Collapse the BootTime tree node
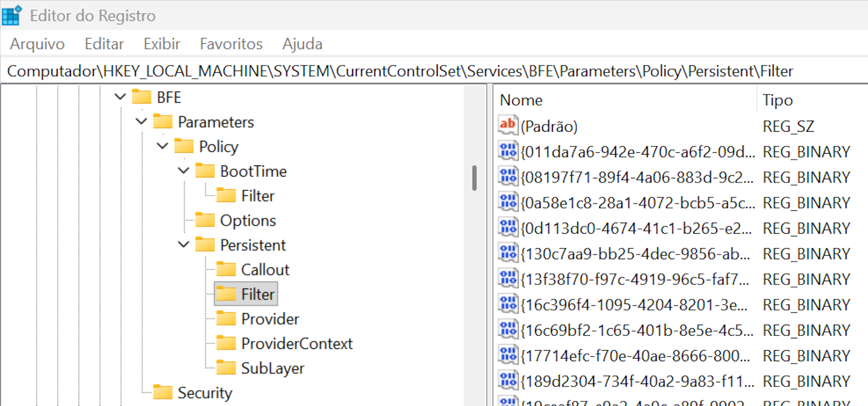 [x=183, y=171]
